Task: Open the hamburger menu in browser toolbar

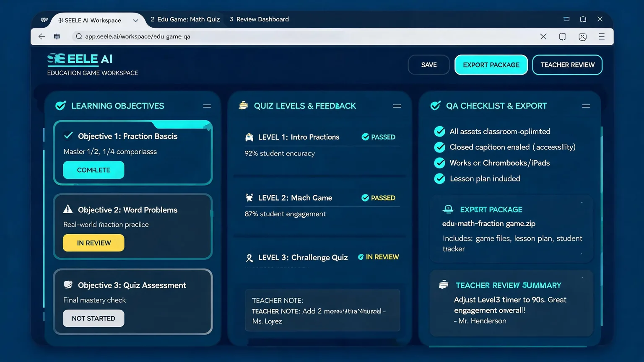Action: [602, 36]
